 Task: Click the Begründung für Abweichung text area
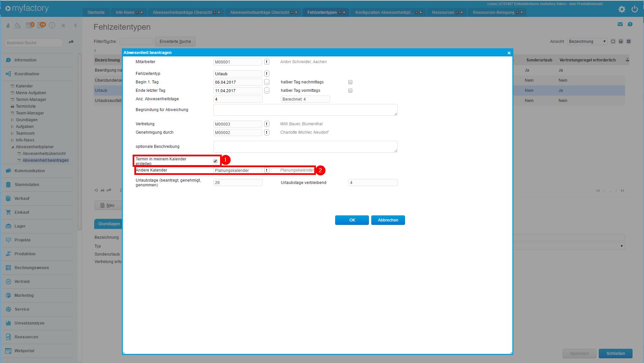pyautogui.click(x=305, y=110)
